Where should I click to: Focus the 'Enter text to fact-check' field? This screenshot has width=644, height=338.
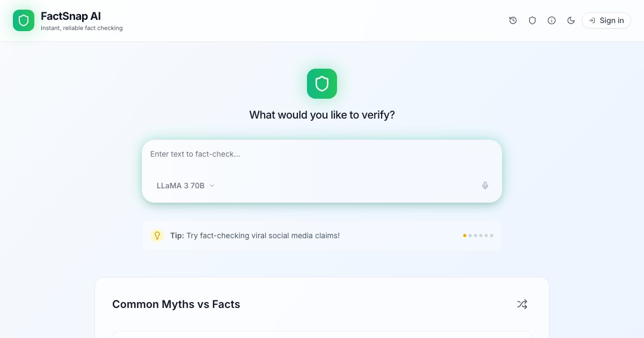(322, 154)
